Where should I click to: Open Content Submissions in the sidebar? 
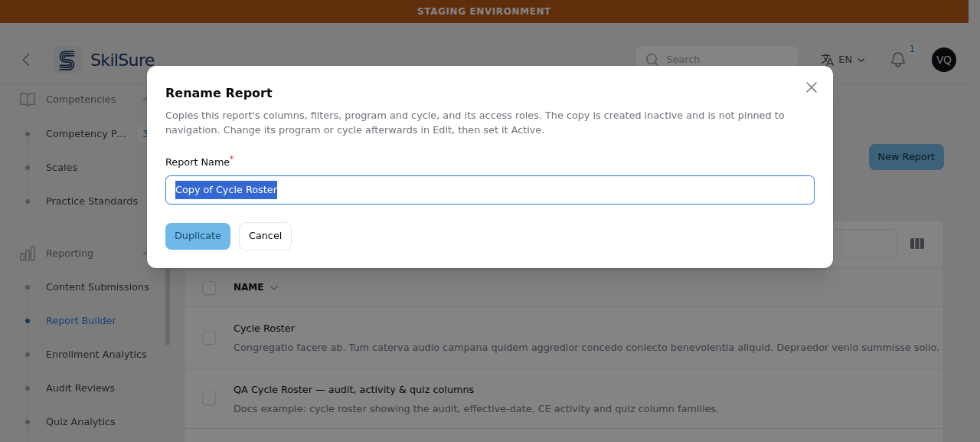coord(97,287)
